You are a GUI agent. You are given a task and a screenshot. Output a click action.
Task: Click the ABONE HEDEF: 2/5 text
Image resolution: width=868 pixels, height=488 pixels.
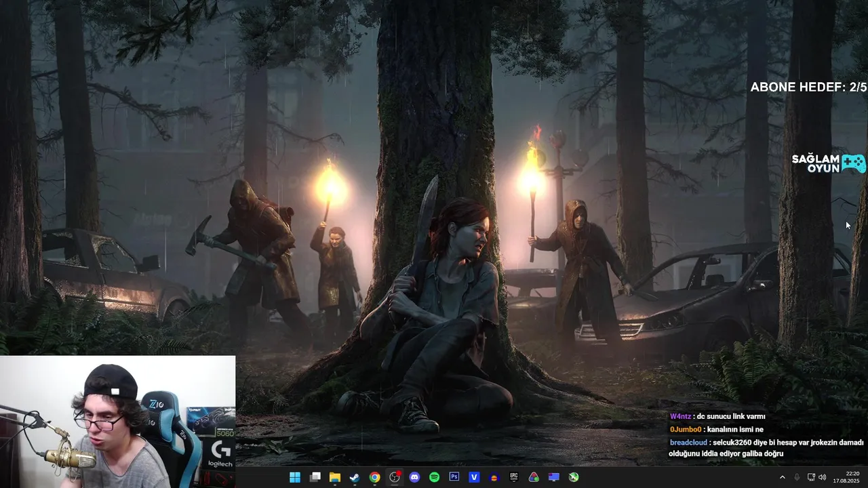tap(808, 87)
